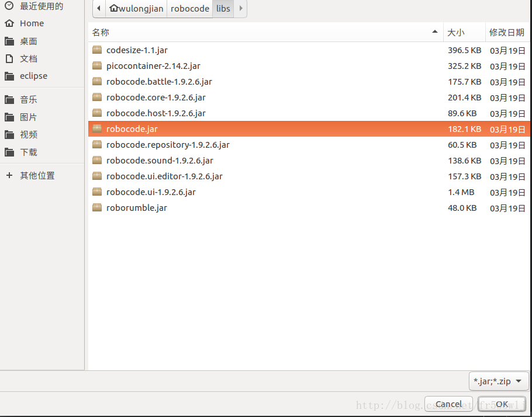The height and width of the screenshot is (417, 532).
Task: Select the file name robocode.repository-1.9.2.6.jar
Action: 168,145
